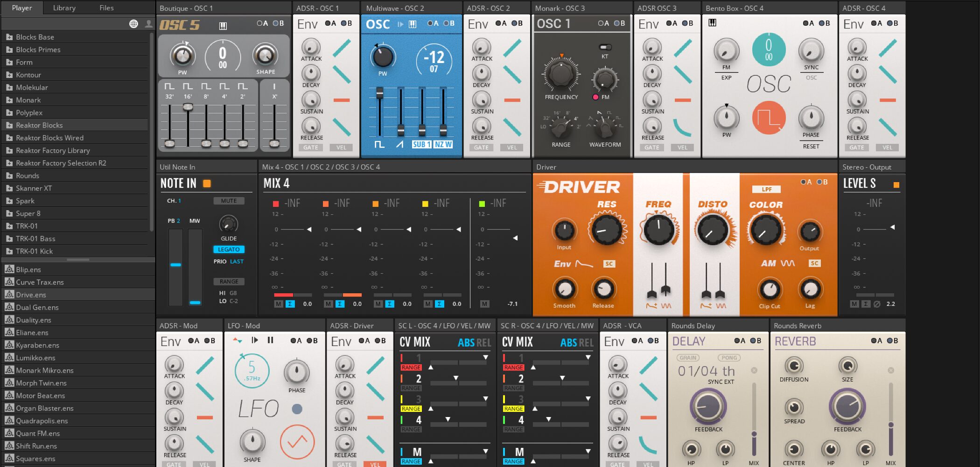Click the 16' footage fader in Boutique OSC
The image size is (980, 467).
[188, 107]
